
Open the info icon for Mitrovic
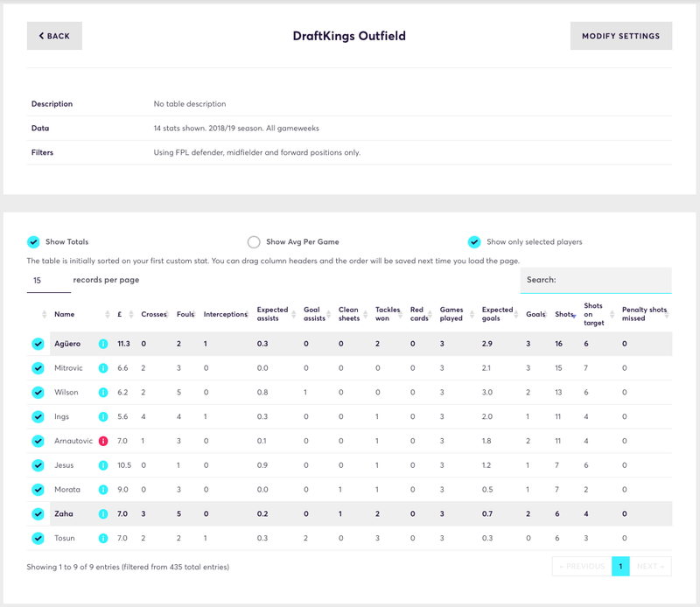click(103, 368)
